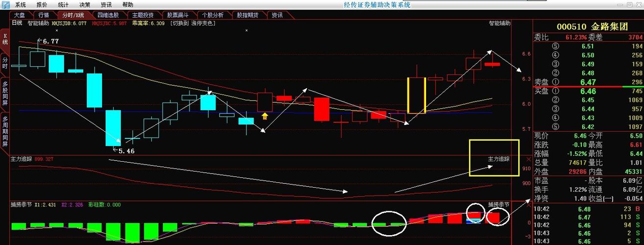Screen dimensions: 644x245
Task: Open the 帮助 menu
Action: pos(127,4)
